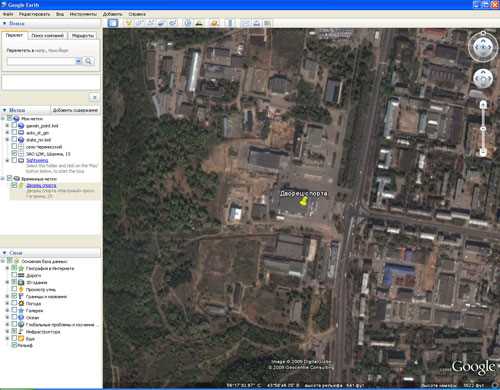The height and width of the screenshot is (390, 500).
Task: Toggle the Рельеф layer checkbox
Action: click(x=14, y=345)
